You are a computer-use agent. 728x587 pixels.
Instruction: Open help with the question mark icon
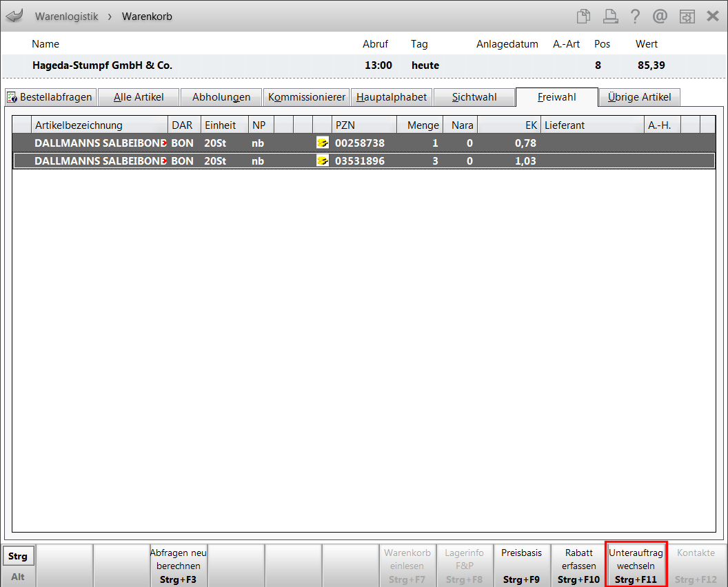tap(635, 17)
